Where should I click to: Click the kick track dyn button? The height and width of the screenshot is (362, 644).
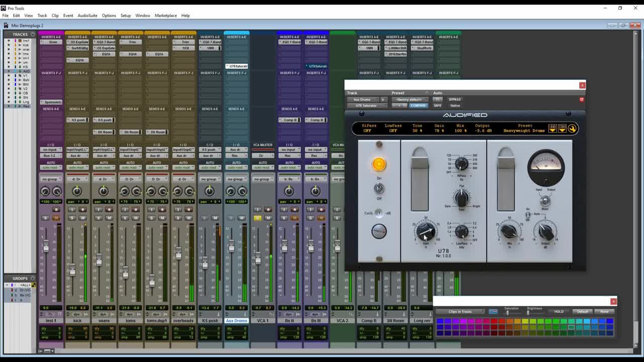[77, 314]
